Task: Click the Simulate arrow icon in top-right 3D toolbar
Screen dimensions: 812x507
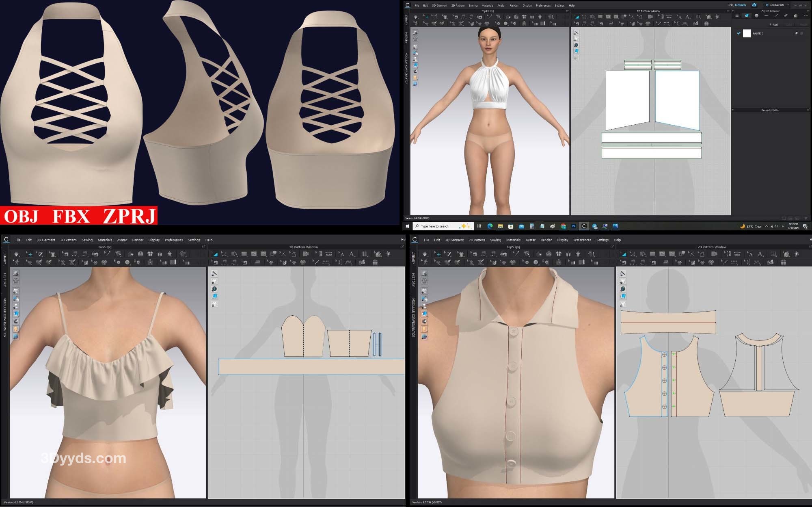Action: click(416, 17)
